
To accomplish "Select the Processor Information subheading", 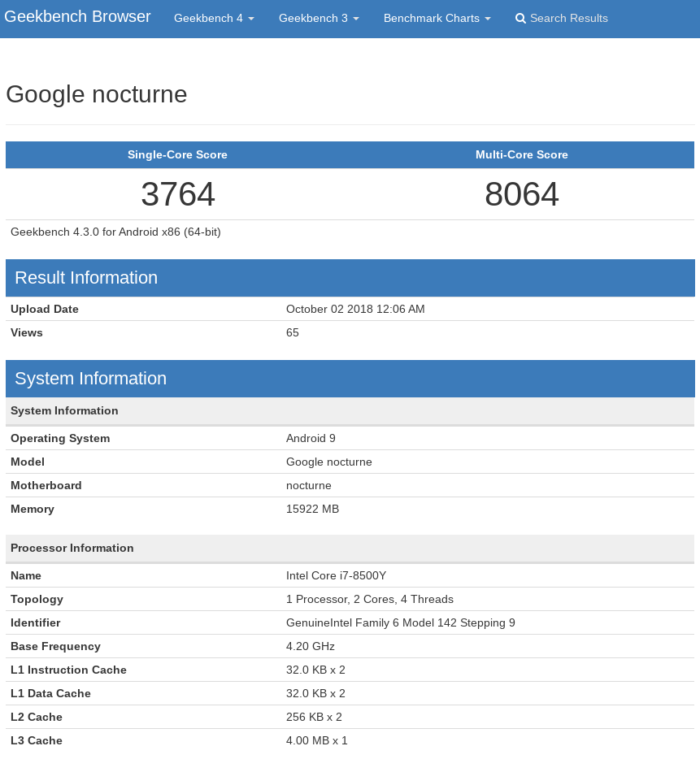I will [72, 548].
